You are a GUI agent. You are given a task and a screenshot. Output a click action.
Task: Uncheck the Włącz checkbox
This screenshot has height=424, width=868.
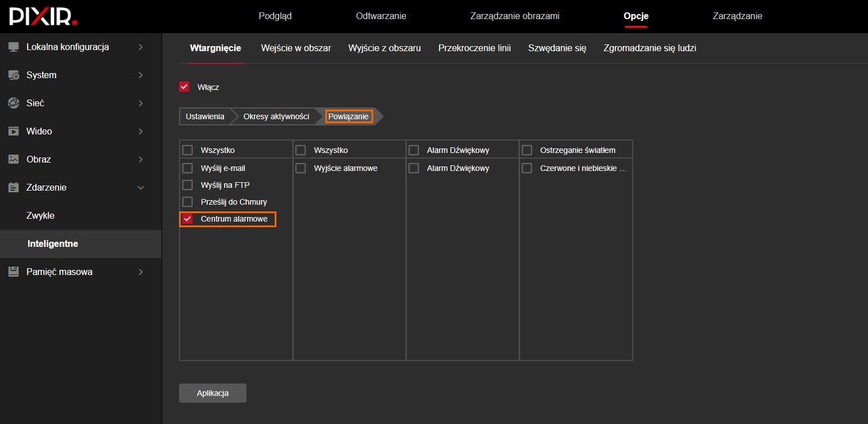[x=184, y=87]
